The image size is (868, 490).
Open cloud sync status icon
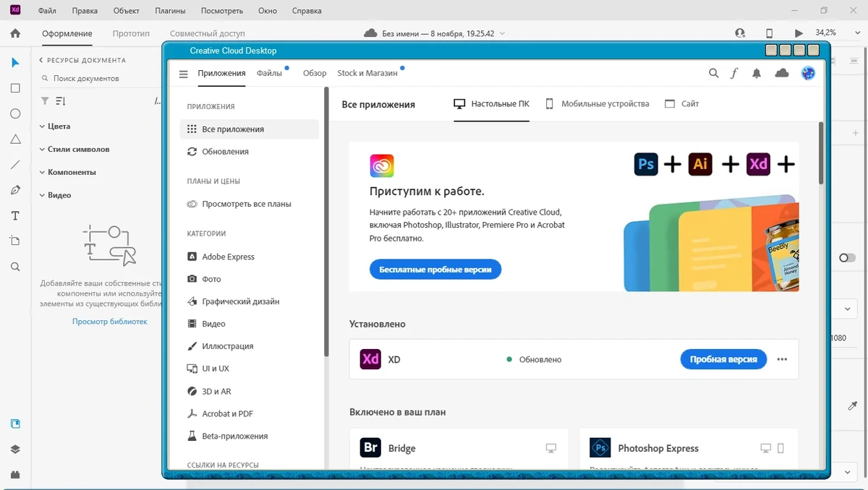point(782,73)
